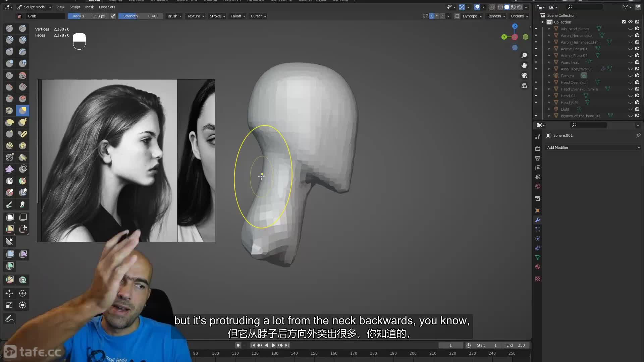Jump to the end frame

[287, 345]
